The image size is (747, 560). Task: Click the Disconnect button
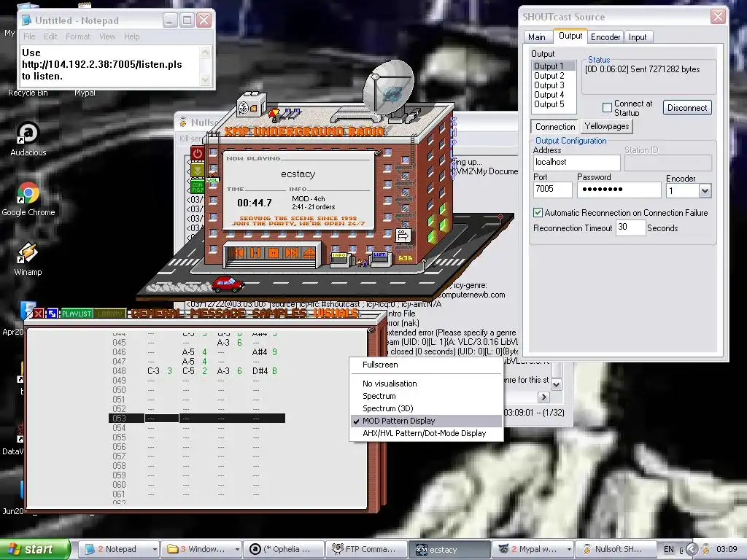(x=687, y=108)
